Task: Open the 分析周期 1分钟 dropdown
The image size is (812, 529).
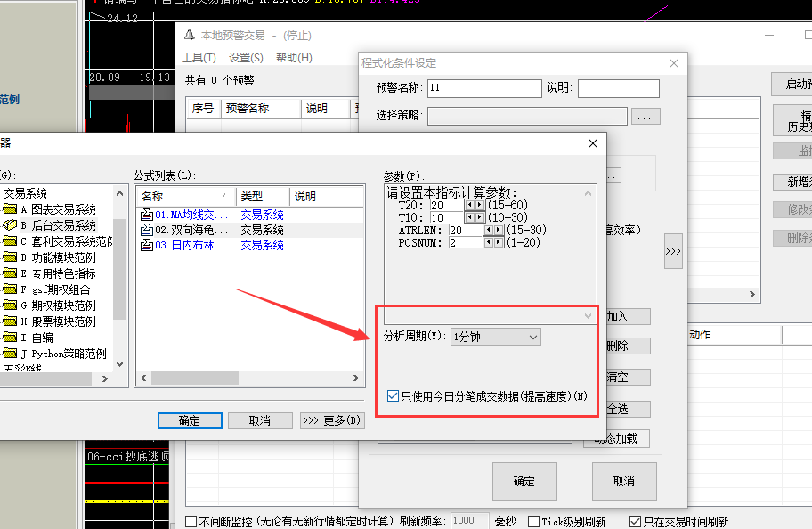Action: [x=496, y=338]
